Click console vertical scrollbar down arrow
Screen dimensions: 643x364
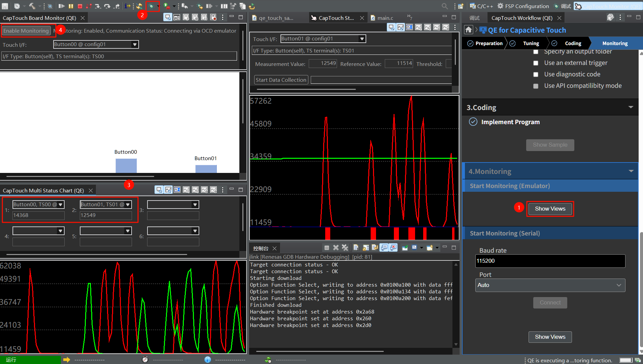point(456,344)
